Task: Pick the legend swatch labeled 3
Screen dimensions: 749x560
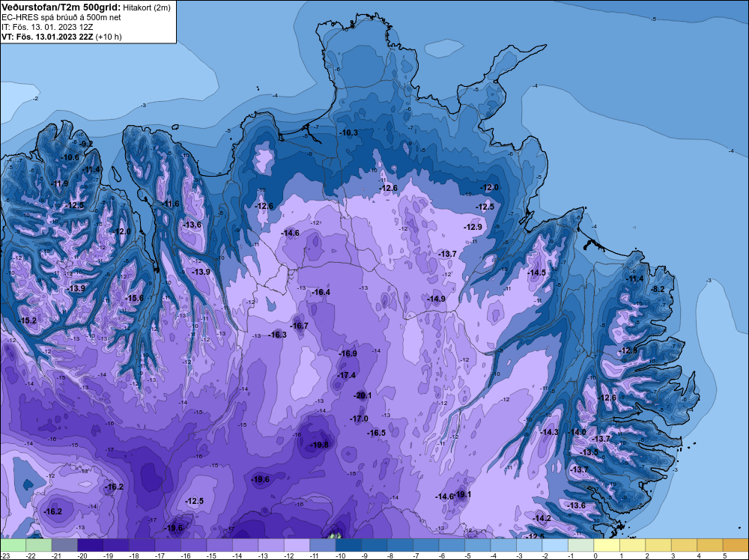Action: point(684,545)
